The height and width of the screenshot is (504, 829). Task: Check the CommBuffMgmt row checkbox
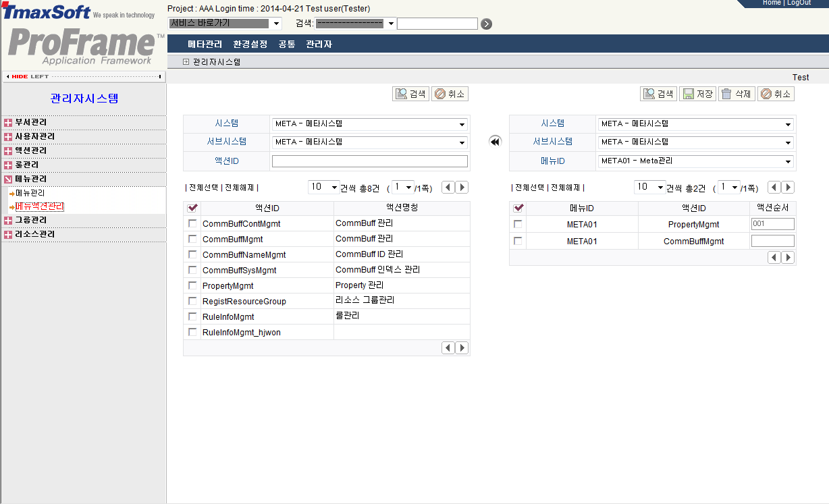tap(192, 237)
